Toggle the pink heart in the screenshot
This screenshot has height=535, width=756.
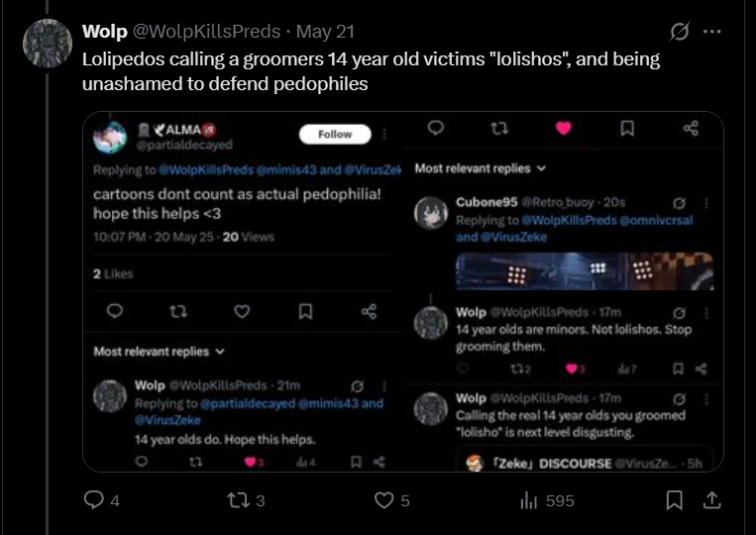[563, 128]
